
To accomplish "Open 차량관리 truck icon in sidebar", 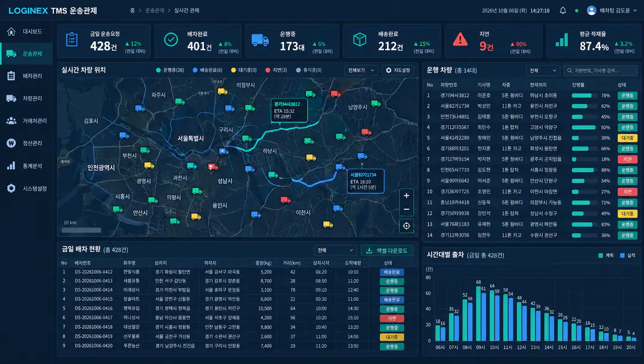I will tap(11, 98).
